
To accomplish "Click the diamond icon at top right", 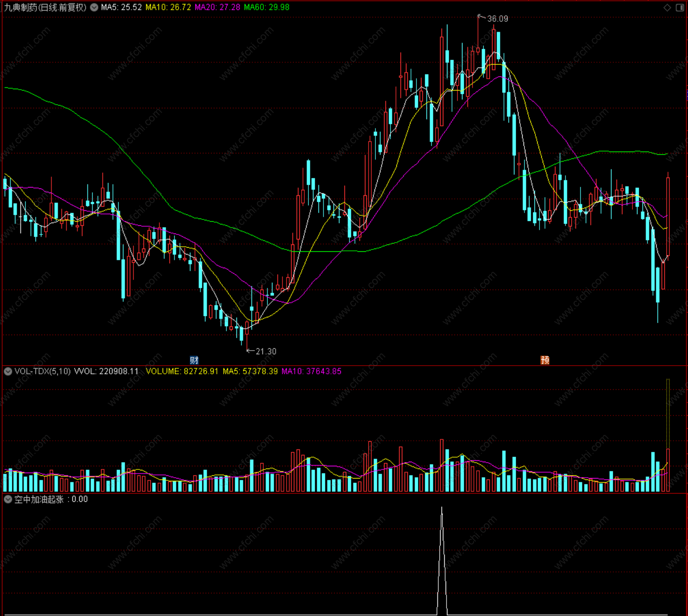I will click(667, 7).
